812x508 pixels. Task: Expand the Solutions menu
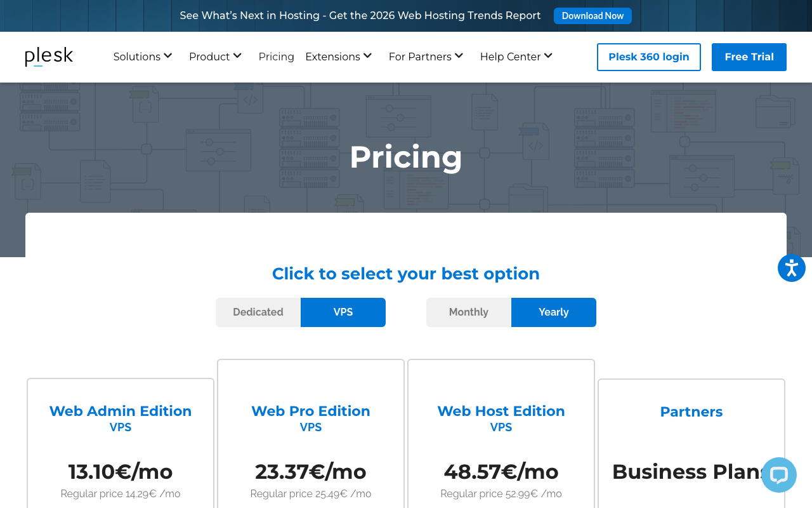(143, 57)
